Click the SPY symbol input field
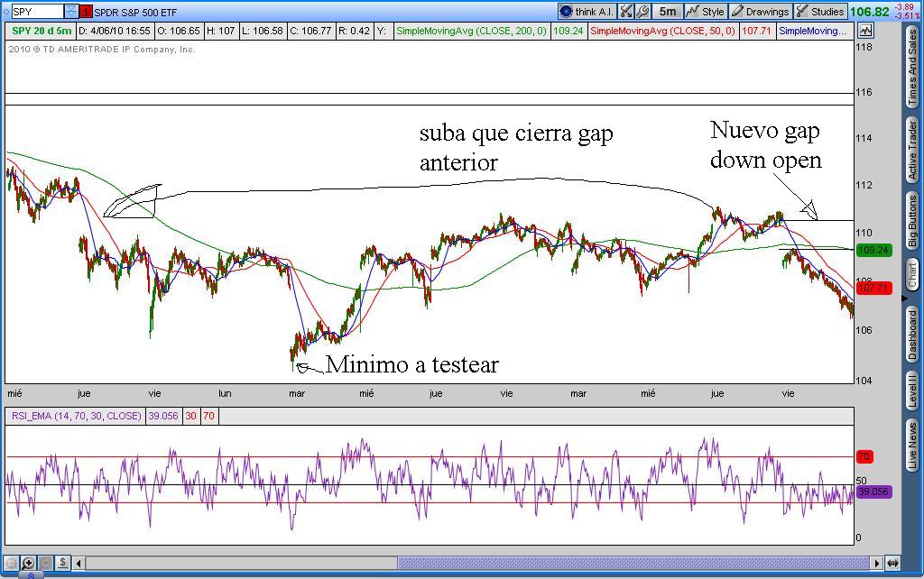 [37, 12]
